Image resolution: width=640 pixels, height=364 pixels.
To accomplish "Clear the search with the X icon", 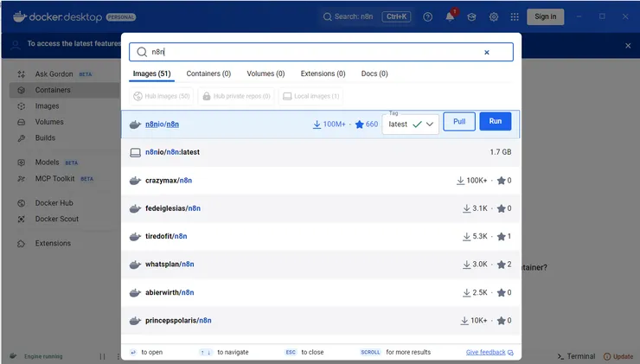I will [x=486, y=52].
